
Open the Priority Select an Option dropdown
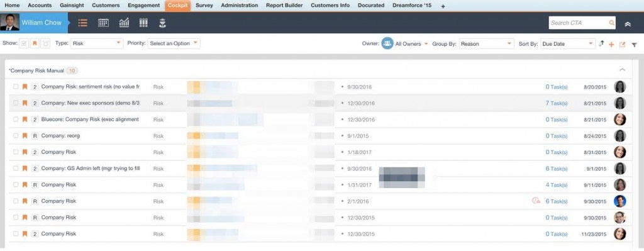174,43
